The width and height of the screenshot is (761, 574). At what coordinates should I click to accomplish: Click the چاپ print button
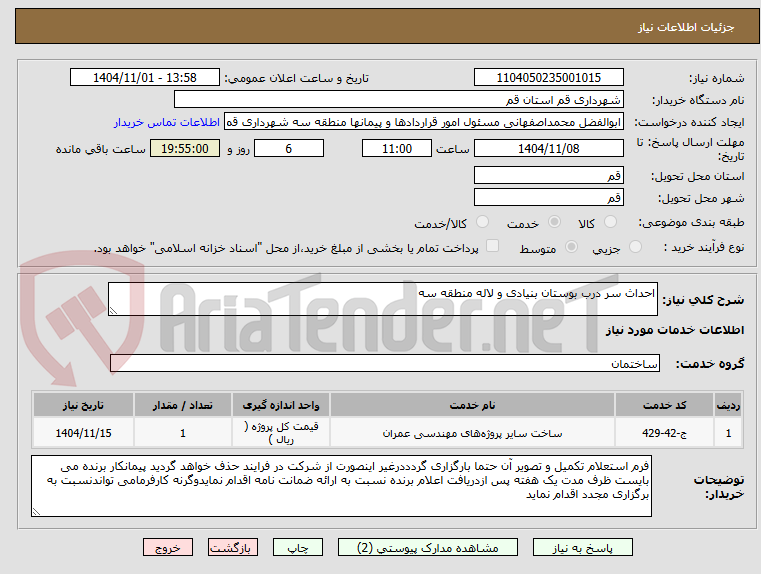tap(298, 547)
